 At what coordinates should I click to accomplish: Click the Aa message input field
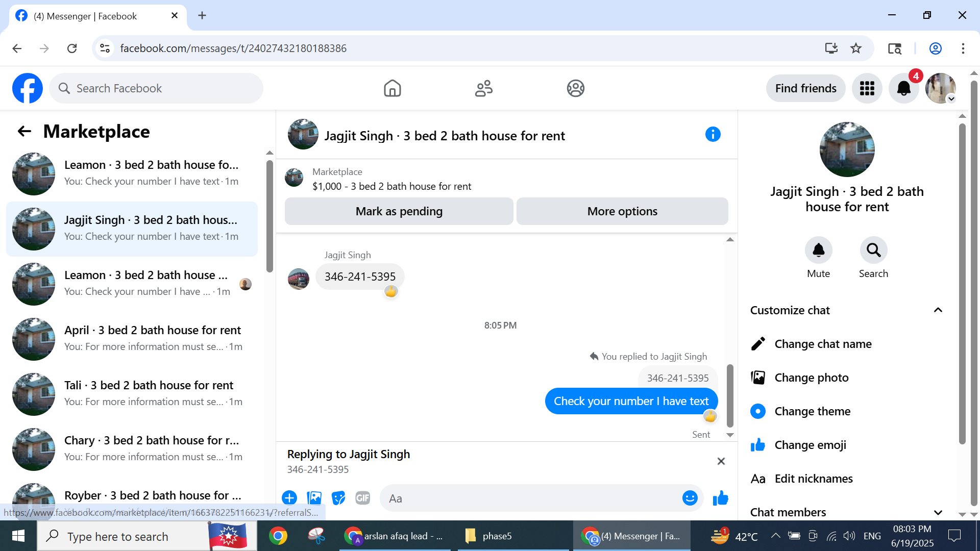click(531, 498)
